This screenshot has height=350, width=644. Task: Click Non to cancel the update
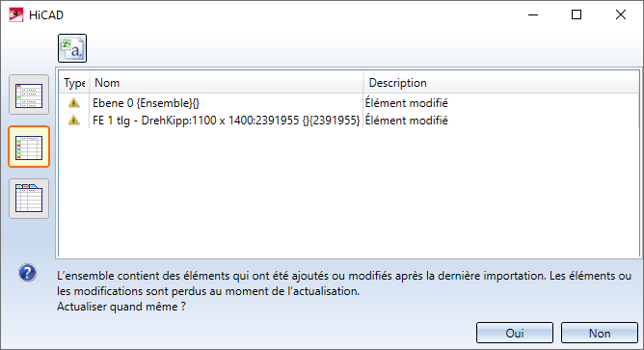[600, 333]
